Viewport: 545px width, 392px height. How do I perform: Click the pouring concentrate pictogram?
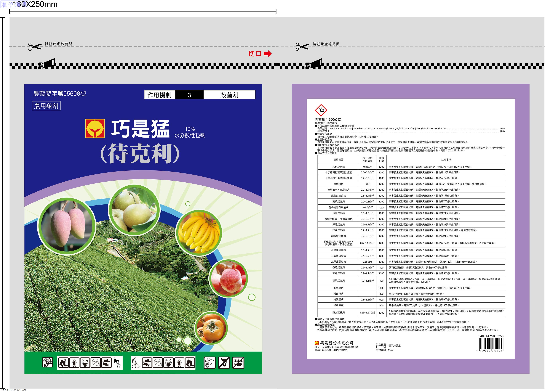click(x=117, y=363)
